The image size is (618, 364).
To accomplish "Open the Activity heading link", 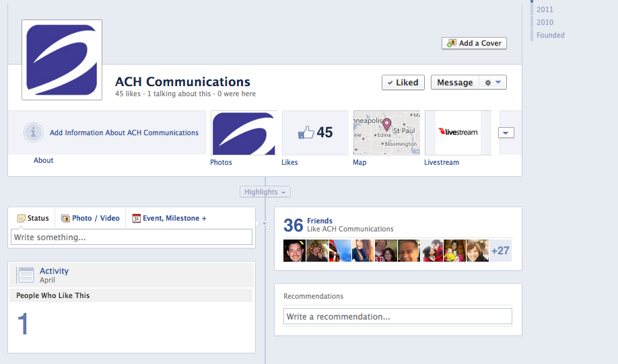I will coord(54,271).
